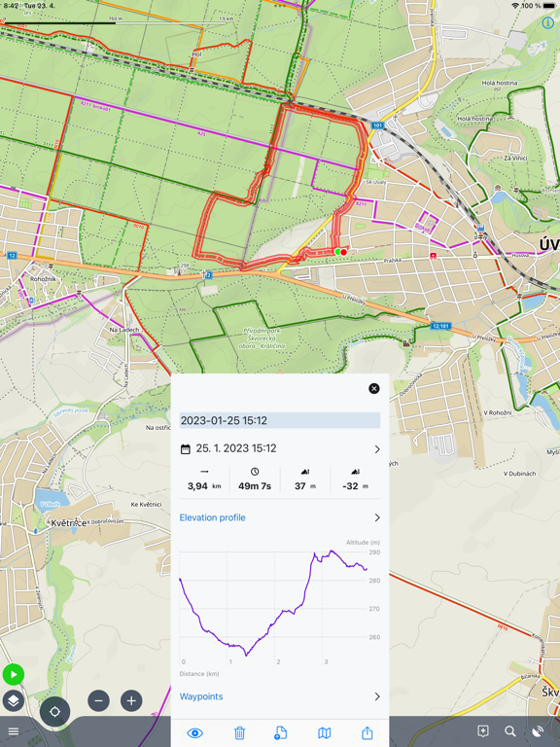
Task: Select the -32 m descent stat
Action: (x=355, y=480)
